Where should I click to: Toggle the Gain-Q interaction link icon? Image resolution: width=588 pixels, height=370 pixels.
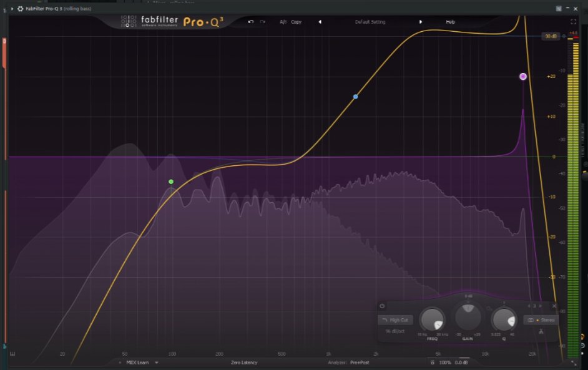pyautogui.click(x=489, y=308)
